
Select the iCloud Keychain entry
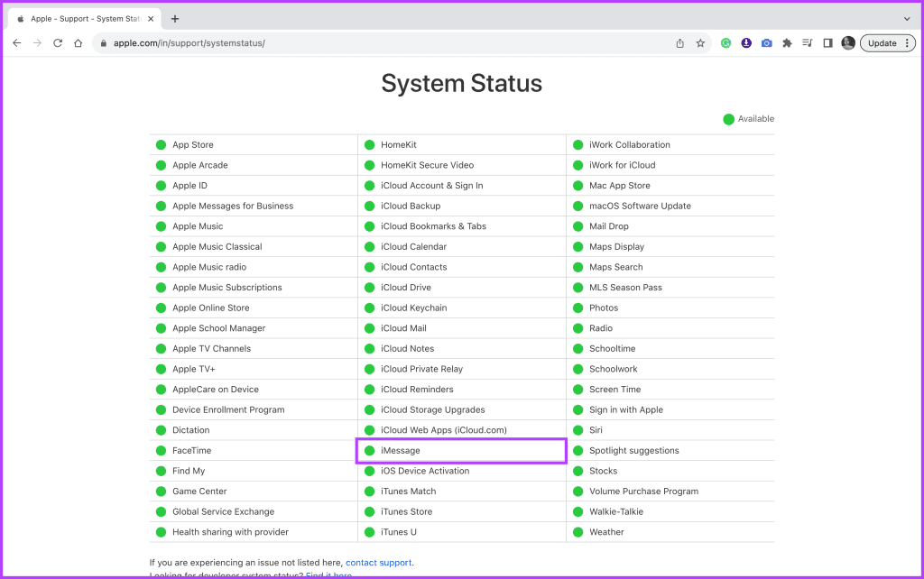click(413, 308)
